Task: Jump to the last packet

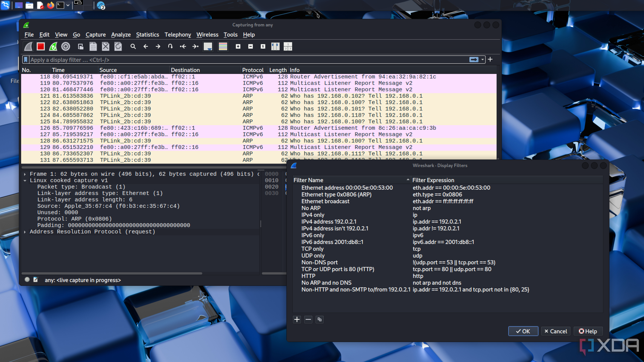Action: pyautogui.click(x=195, y=47)
